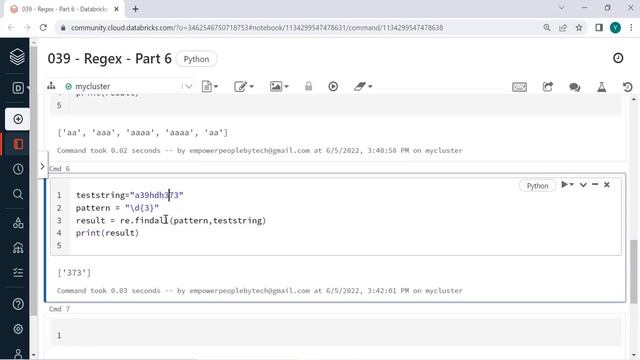Open the Experiment flask icon
The width and height of the screenshot is (640, 360).
point(602,87)
